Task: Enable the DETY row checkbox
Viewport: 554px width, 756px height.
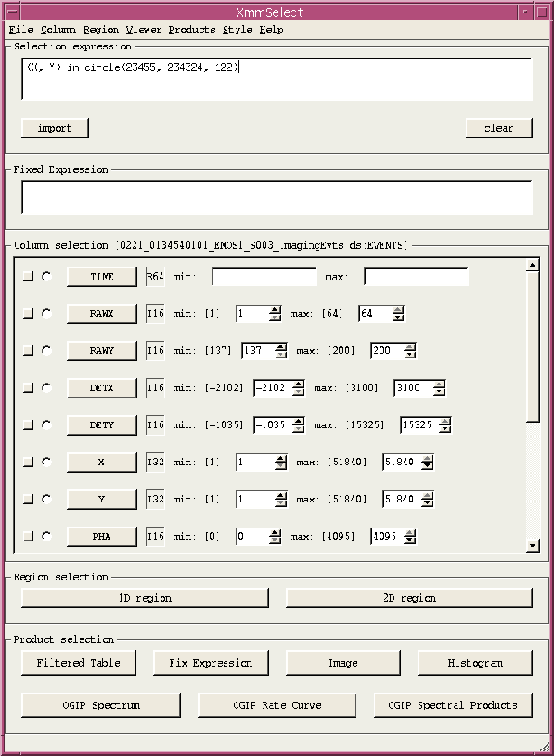Action: (29, 424)
